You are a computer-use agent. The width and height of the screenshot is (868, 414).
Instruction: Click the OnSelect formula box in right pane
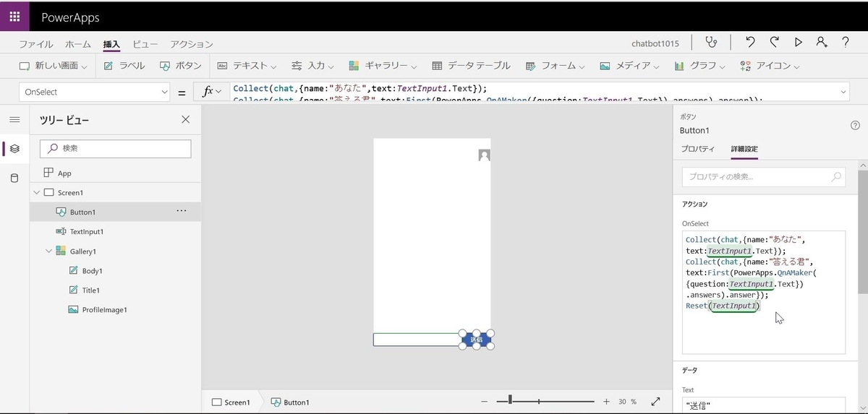pyautogui.click(x=763, y=293)
